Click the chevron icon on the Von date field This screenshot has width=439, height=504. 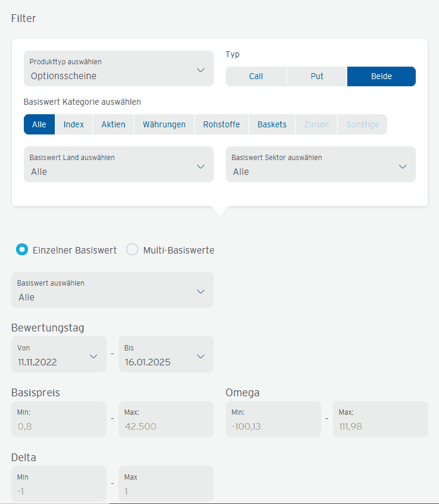pyautogui.click(x=94, y=355)
